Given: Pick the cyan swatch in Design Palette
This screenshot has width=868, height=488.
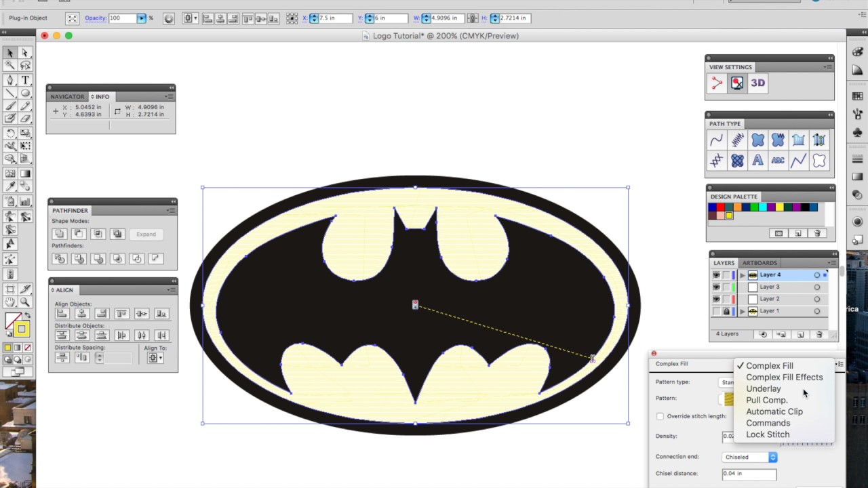Looking at the screenshot, I should pos(762,207).
